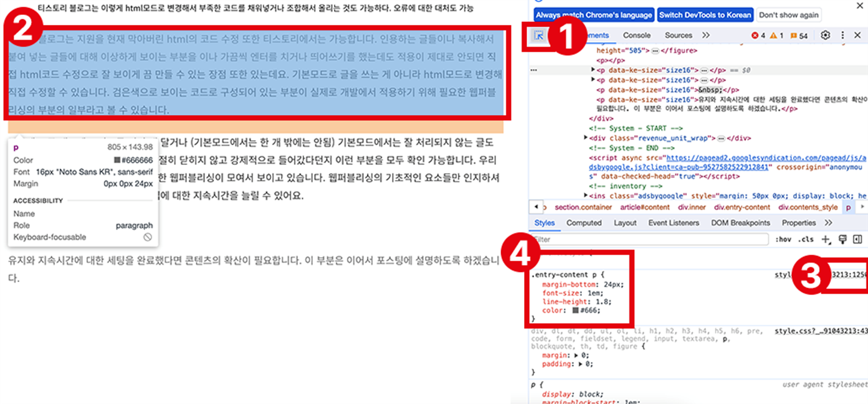Open the three-dot gutter menu of selected node
This screenshot has height=404, width=868.
pos(533,70)
